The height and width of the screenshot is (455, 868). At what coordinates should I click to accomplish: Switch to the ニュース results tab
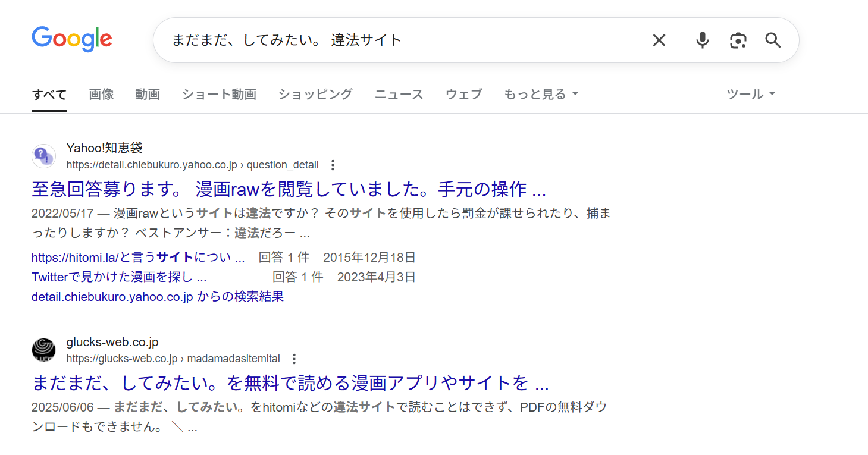pos(399,93)
